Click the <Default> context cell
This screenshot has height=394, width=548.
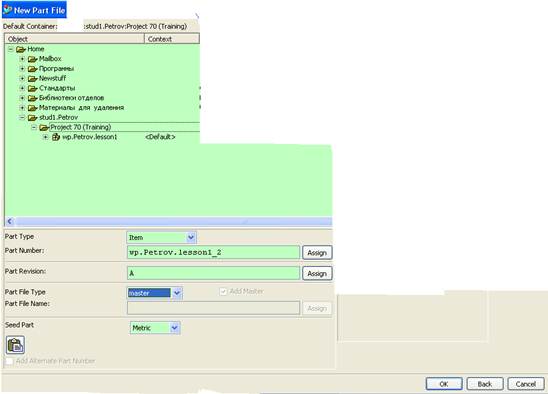[x=160, y=137]
